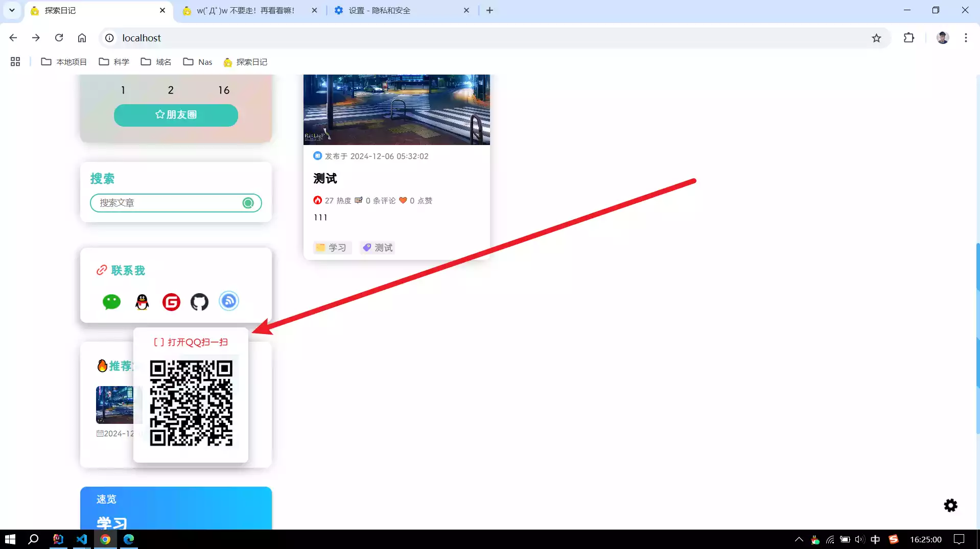Image resolution: width=980 pixels, height=549 pixels.
Task: Open Visual Studio Code from taskbar
Action: click(82, 539)
